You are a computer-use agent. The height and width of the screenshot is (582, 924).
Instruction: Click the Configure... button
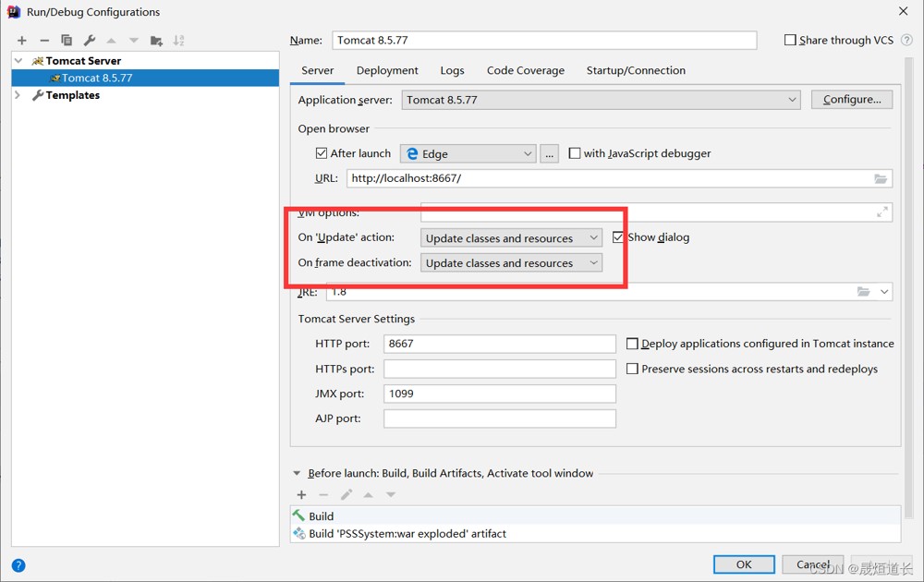point(852,100)
